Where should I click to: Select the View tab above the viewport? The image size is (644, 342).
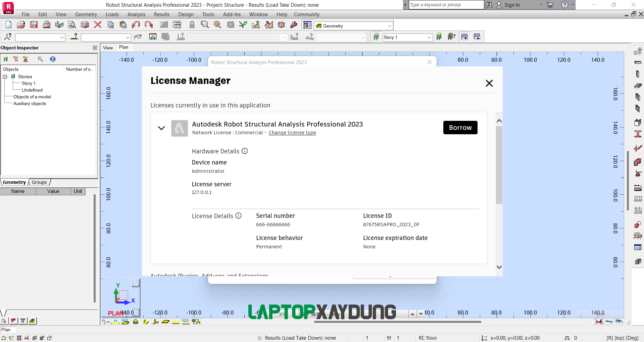tap(107, 47)
